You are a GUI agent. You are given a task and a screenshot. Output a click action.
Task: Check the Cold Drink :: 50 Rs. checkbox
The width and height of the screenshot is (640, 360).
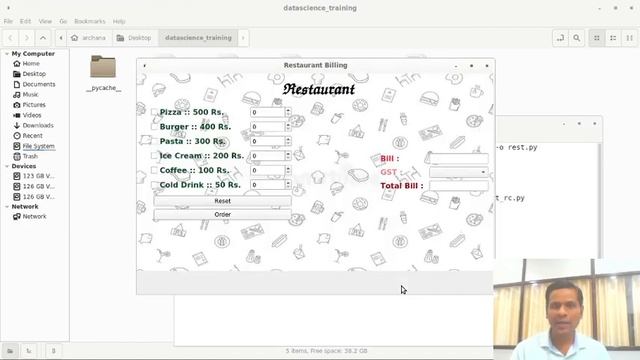(x=154, y=184)
